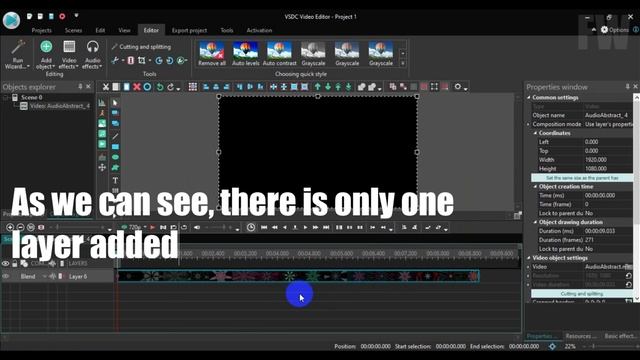Apply the Remove all quick style
Viewport: 640px width, 360px height.
(x=211, y=53)
